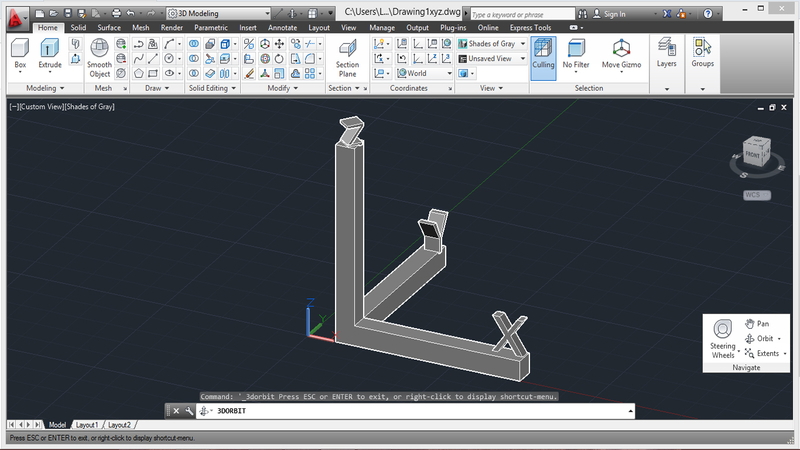Click the command line input showing 3DORBIT
This screenshot has width=800, height=450.
click(415, 411)
